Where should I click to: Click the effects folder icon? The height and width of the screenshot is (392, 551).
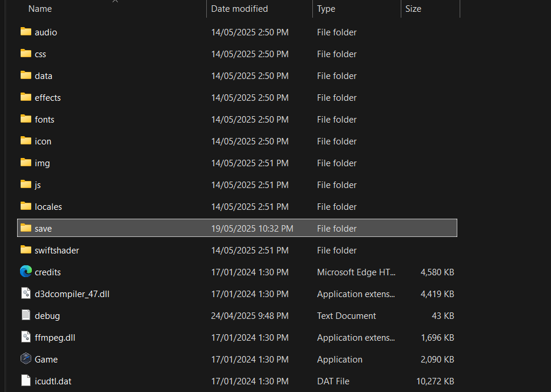[x=26, y=97]
